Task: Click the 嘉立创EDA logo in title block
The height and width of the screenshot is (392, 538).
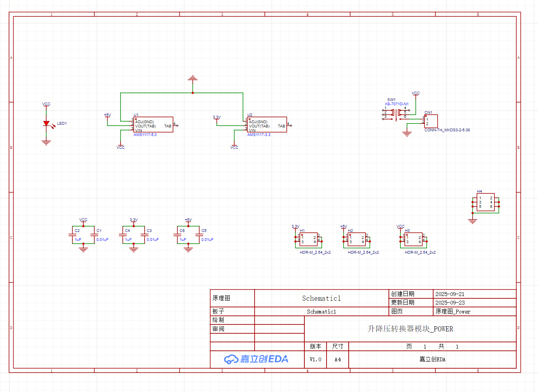Action: pyautogui.click(x=257, y=359)
